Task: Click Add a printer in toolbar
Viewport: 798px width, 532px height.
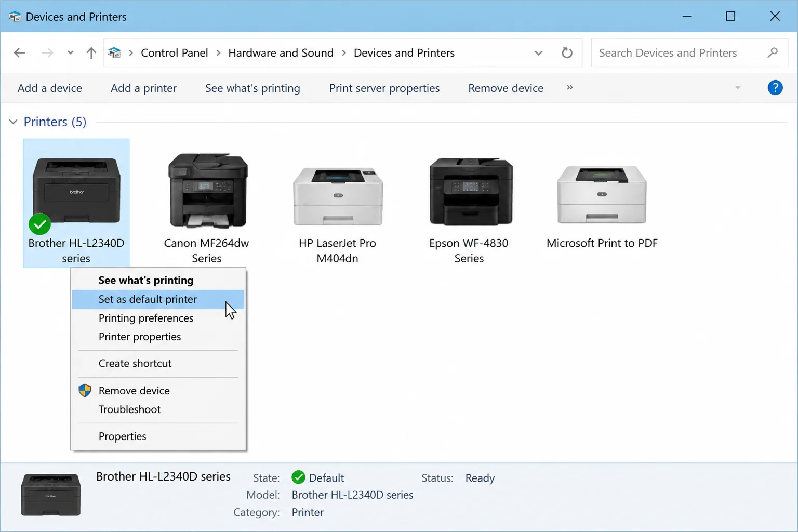Action: tap(143, 88)
